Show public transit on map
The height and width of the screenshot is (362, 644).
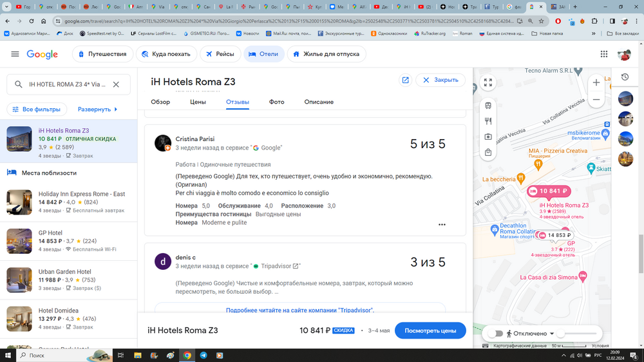pyautogui.click(x=488, y=106)
